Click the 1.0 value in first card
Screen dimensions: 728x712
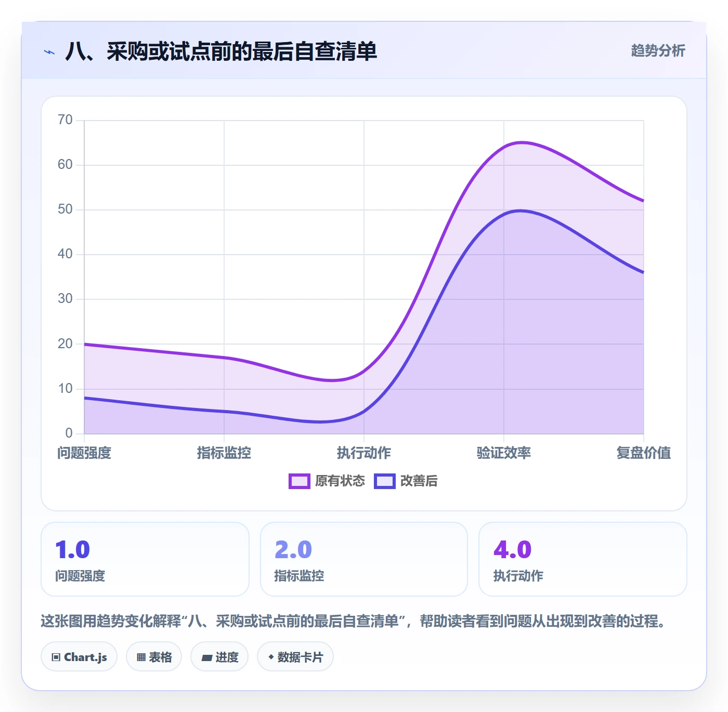73,550
